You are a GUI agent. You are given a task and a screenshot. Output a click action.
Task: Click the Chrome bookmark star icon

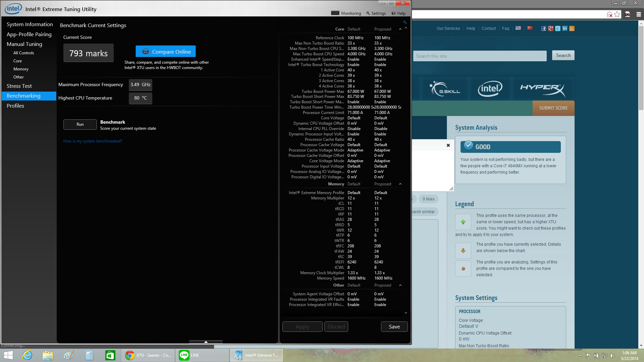click(617, 14)
